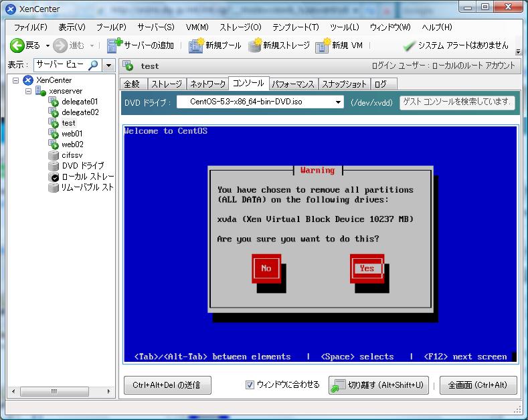Switch to the ネットワーク tab

[207, 84]
